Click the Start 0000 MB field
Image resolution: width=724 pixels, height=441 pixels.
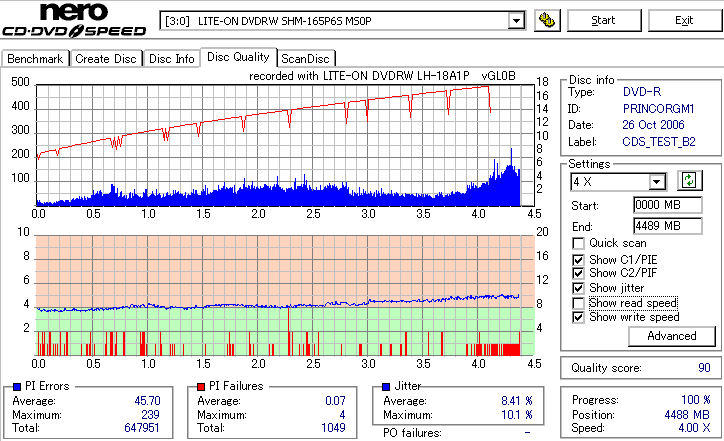[x=668, y=205]
